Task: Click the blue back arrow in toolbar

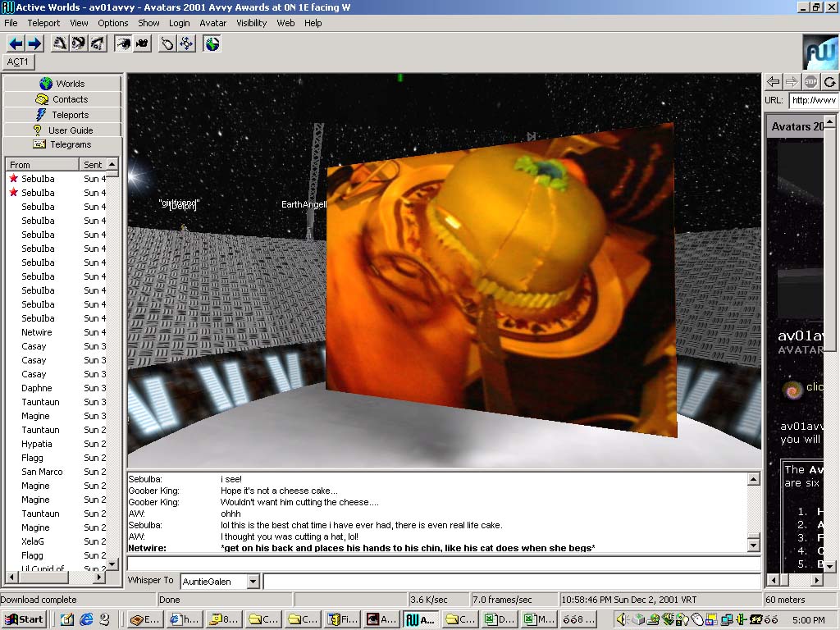Action: point(15,43)
